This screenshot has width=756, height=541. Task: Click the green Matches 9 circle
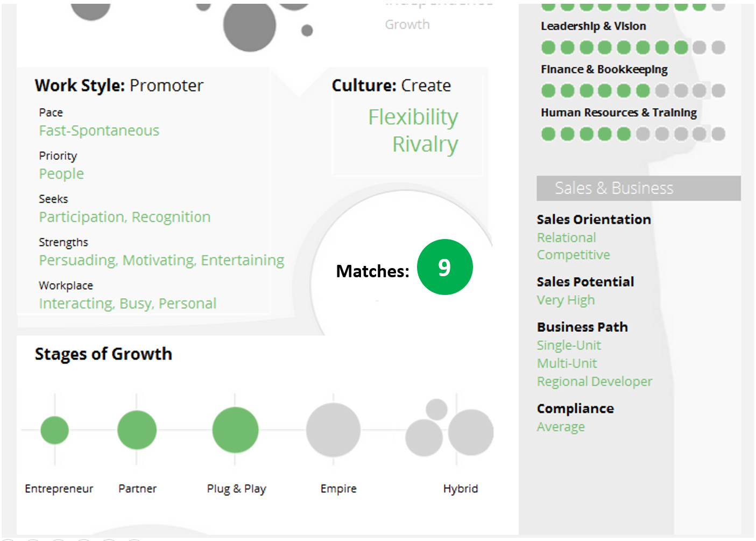pyautogui.click(x=444, y=267)
